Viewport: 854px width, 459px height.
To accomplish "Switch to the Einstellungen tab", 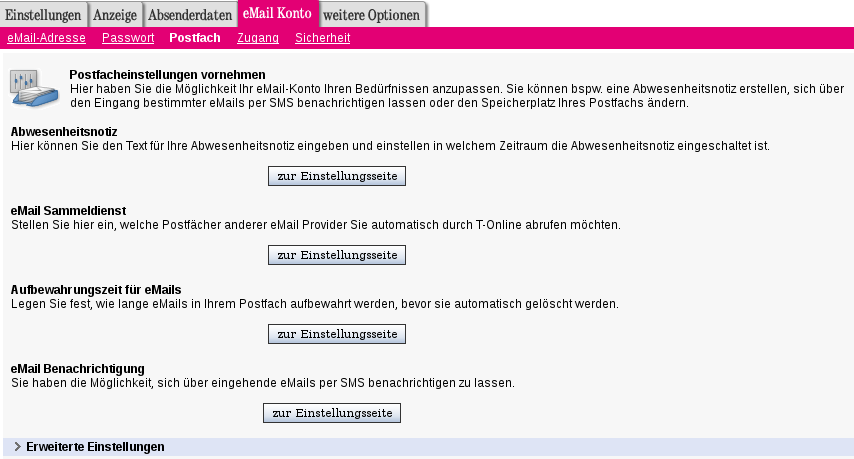I will tap(44, 14).
